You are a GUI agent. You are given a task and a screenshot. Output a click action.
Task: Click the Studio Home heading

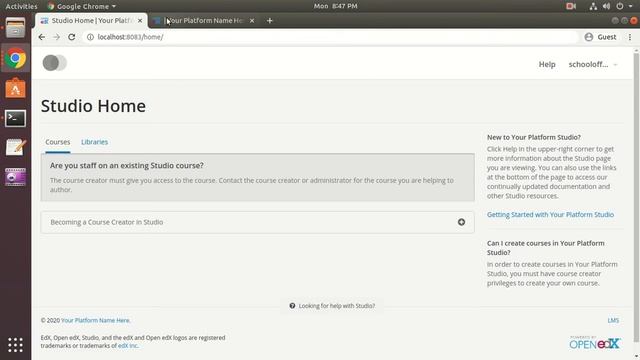[x=93, y=106]
